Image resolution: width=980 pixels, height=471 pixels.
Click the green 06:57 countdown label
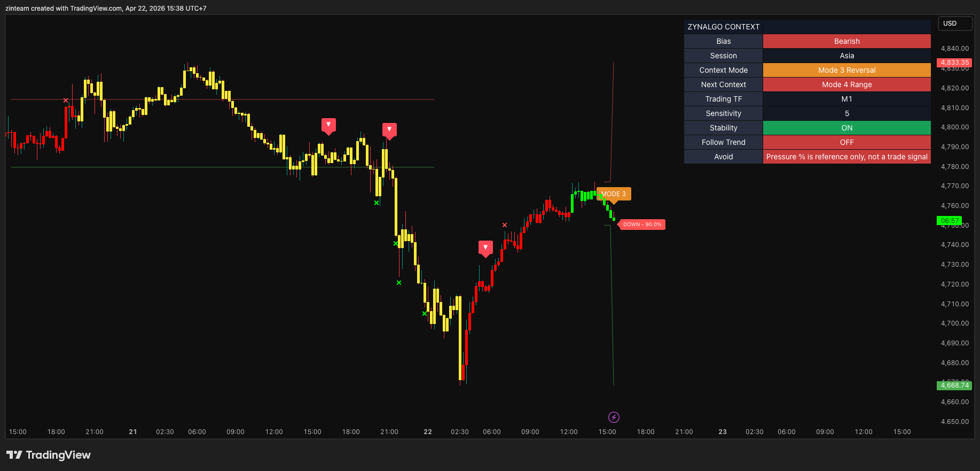click(950, 220)
